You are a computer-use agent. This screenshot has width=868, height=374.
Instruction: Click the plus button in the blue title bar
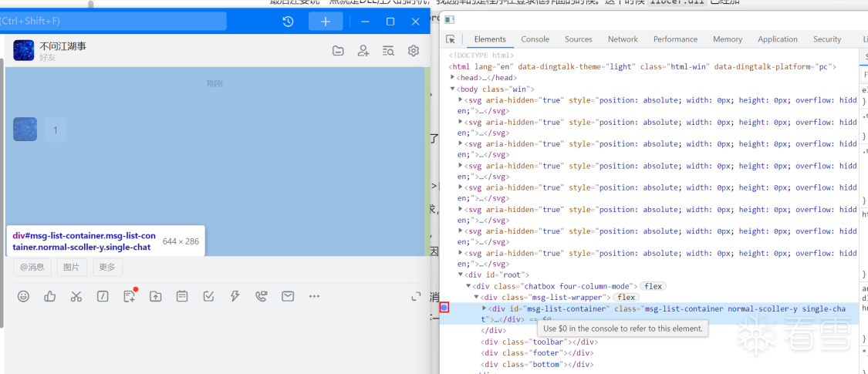(326, 22)
